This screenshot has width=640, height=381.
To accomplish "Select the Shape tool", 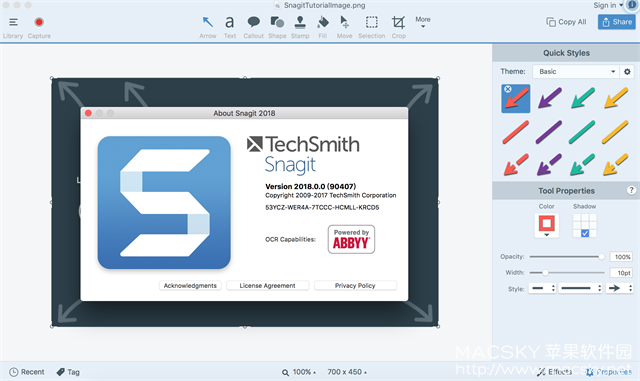I will click(277, 27).
